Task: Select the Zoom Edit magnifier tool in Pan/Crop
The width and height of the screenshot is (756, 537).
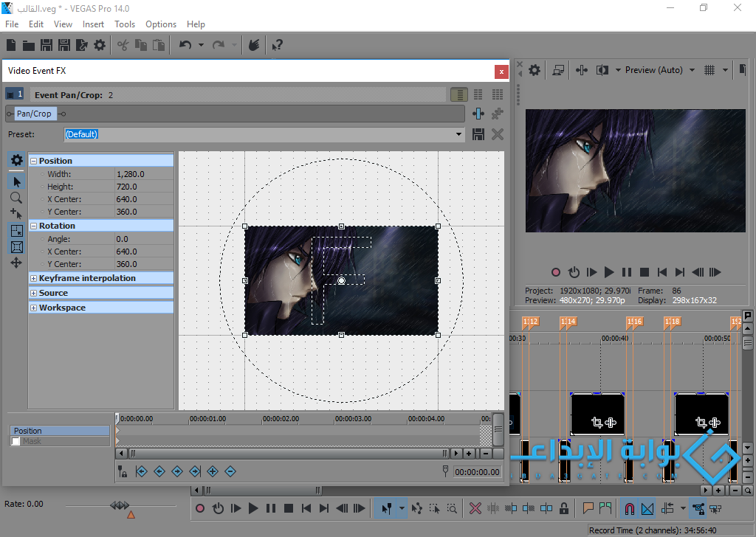Action: (16, 198)
